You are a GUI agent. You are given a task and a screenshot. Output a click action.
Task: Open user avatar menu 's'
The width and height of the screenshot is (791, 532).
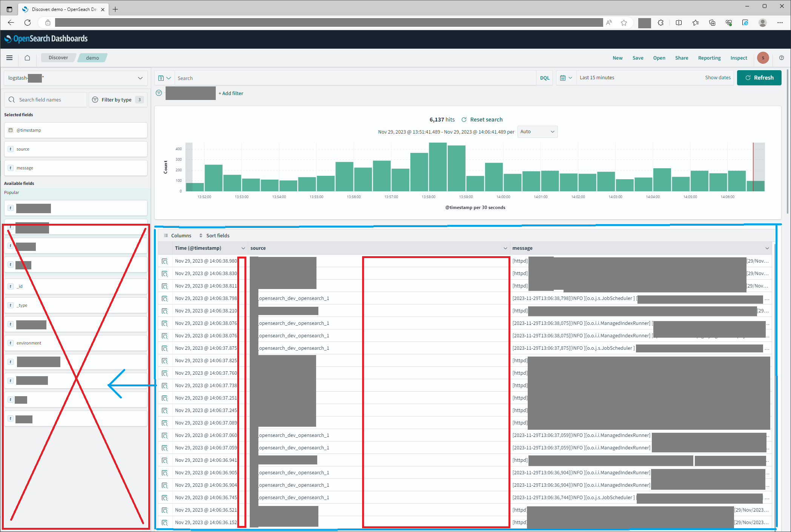763,58
